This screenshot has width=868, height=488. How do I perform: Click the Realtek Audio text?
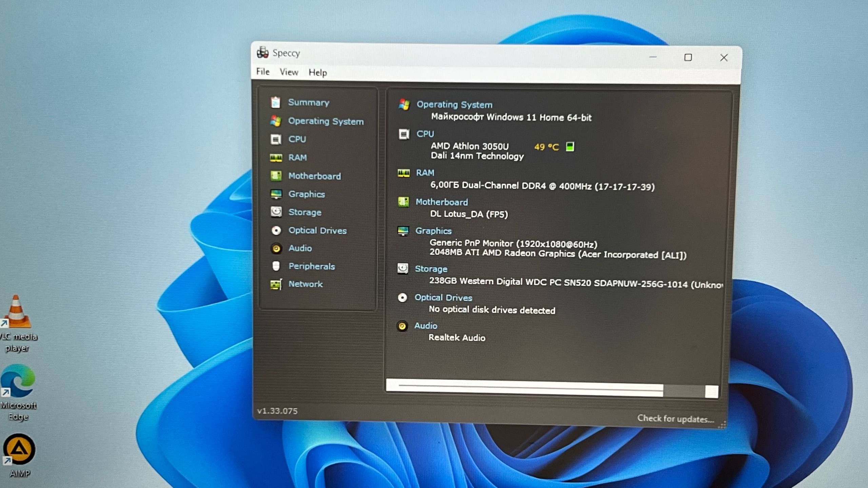(457, 338)
